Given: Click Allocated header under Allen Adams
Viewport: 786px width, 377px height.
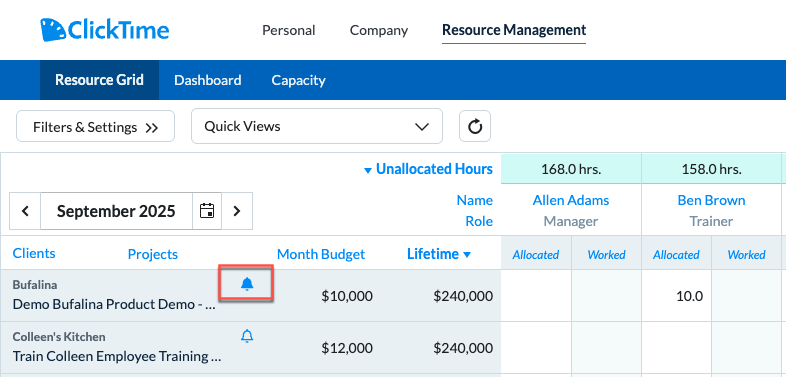Looking at the screenshot, I should point(536,255).
